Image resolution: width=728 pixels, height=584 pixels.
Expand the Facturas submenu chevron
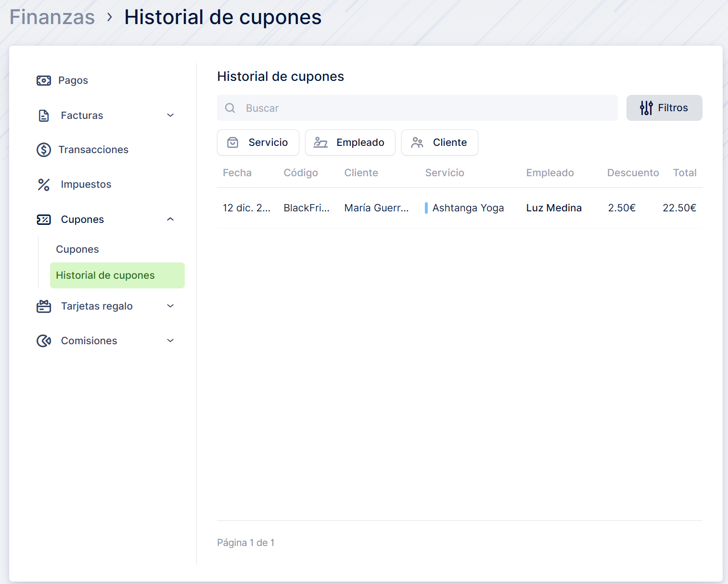[170, 115]
